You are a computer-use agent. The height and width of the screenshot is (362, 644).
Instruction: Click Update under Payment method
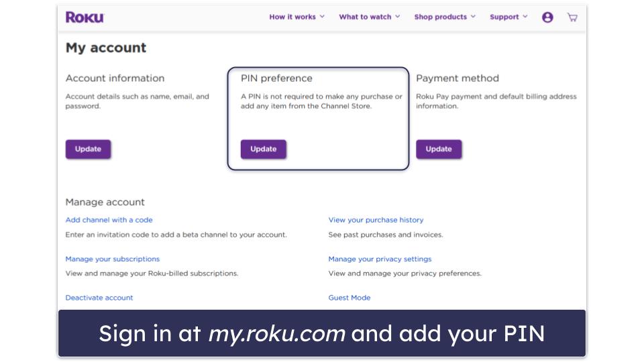pyautogui.click(x=439, y=149)
